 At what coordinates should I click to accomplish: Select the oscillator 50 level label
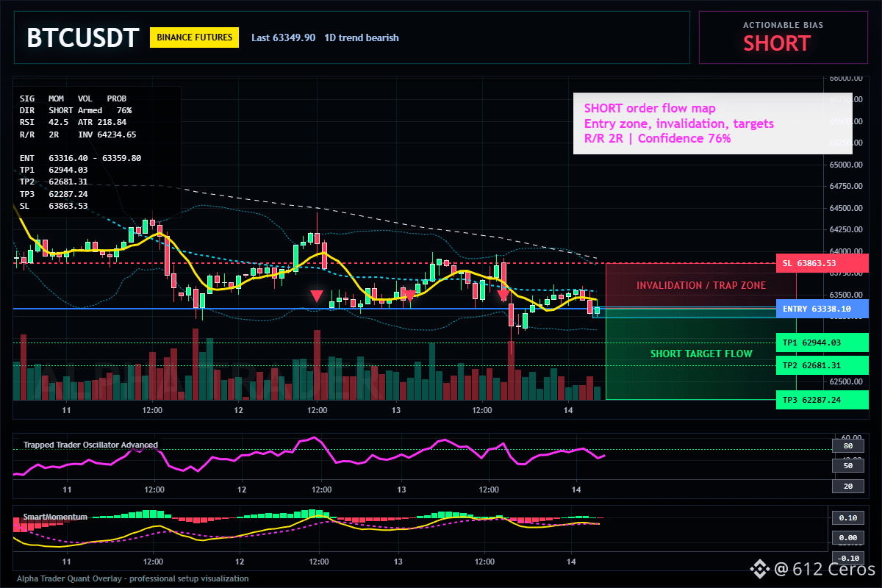(x=847, y=466)
